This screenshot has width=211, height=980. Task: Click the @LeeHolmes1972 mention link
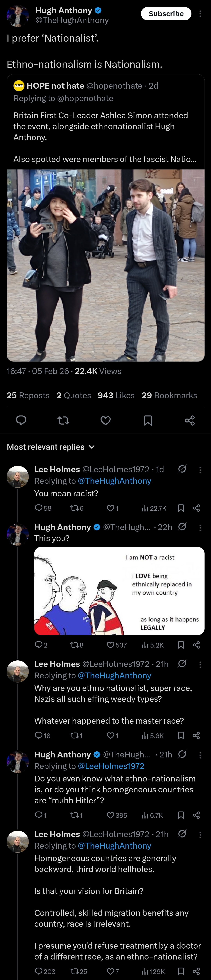111,766
